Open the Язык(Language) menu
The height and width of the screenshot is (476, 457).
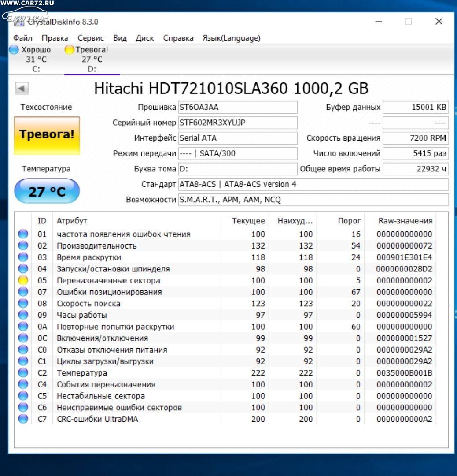pos(232,38)
